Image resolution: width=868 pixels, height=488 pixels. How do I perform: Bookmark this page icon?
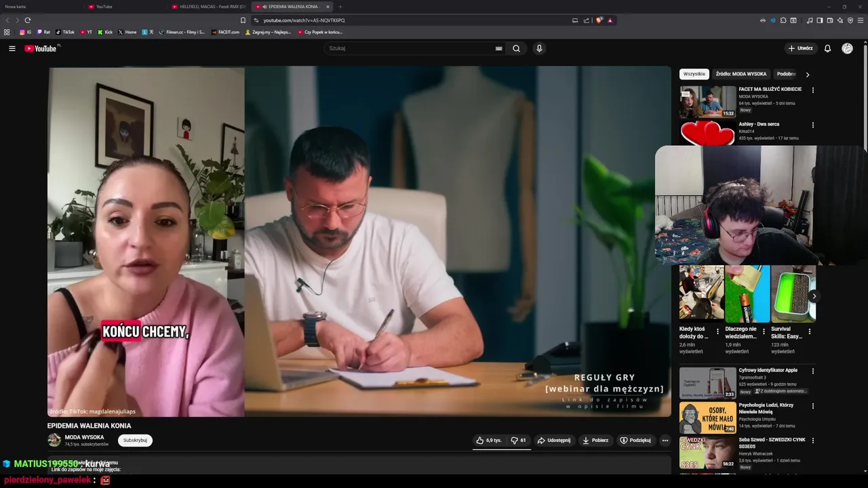pyautogui.click(x=243, y=20)
